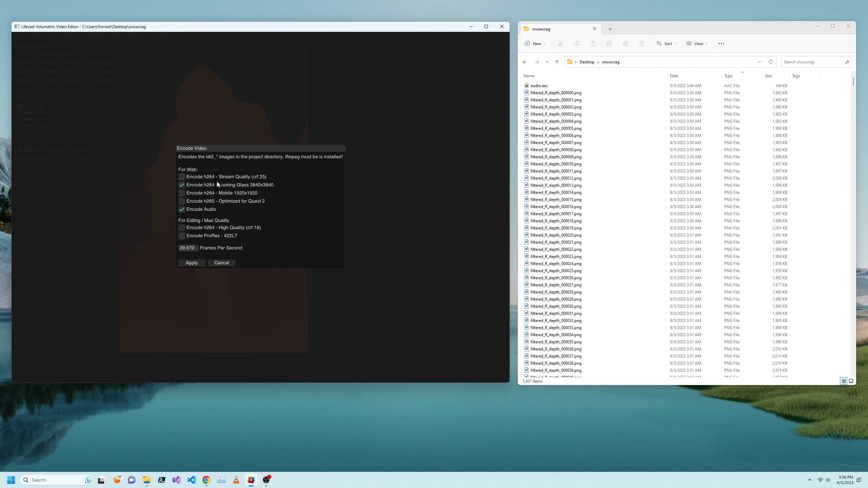Switch to large thumbnails view icon

[851, 381]
